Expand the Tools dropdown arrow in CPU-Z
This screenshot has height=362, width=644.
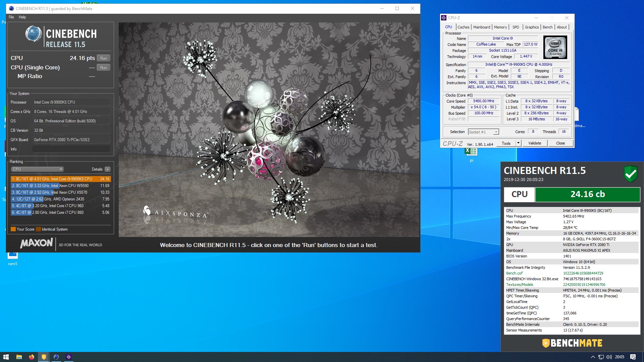pyautogui.click(x=518, y=143)
